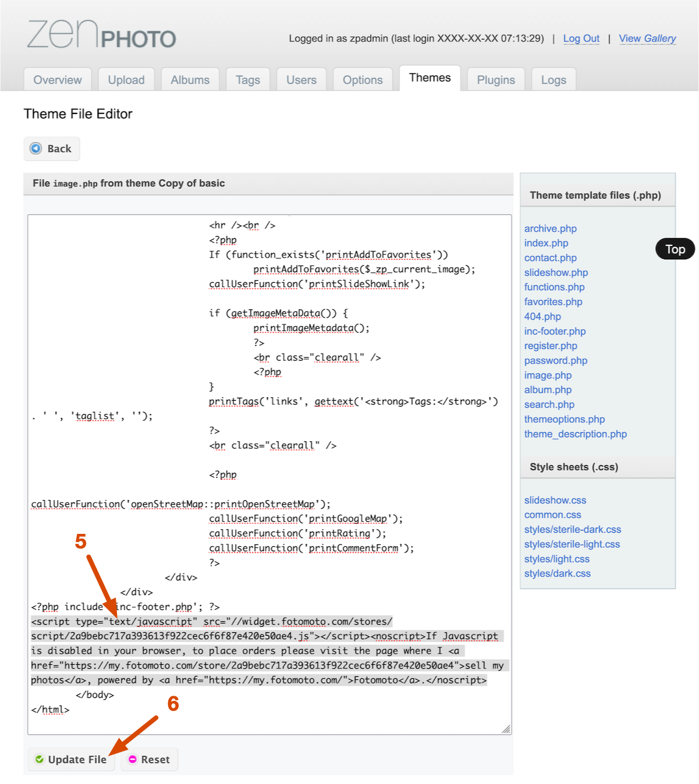Click the Update File button
Viewport: 699px width, 784px height.
[71, 759]
